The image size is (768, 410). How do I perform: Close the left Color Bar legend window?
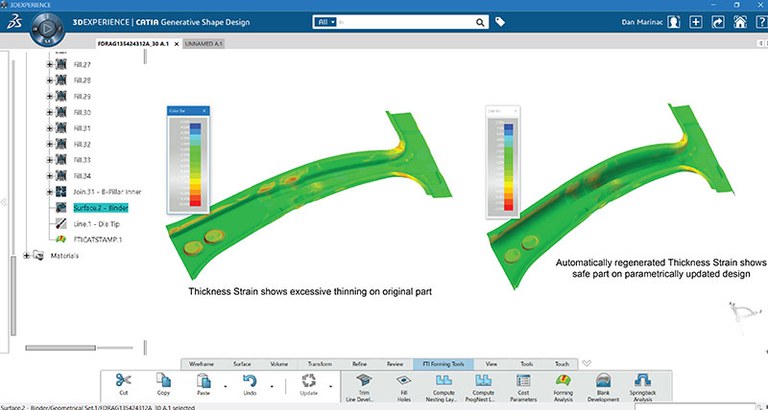pyautogui.click(x=206, y=110)
